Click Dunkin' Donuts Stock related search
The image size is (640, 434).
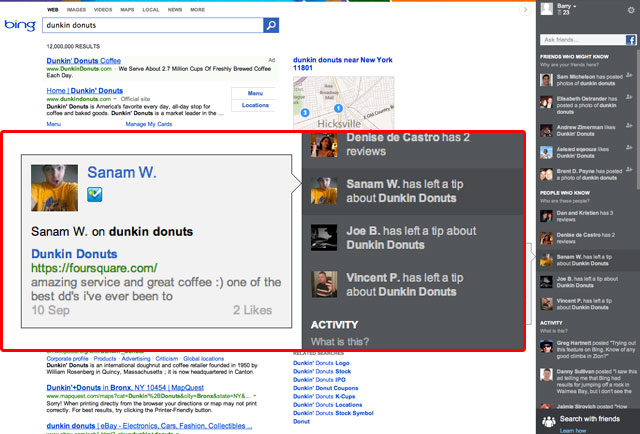[x=322, y=372]
